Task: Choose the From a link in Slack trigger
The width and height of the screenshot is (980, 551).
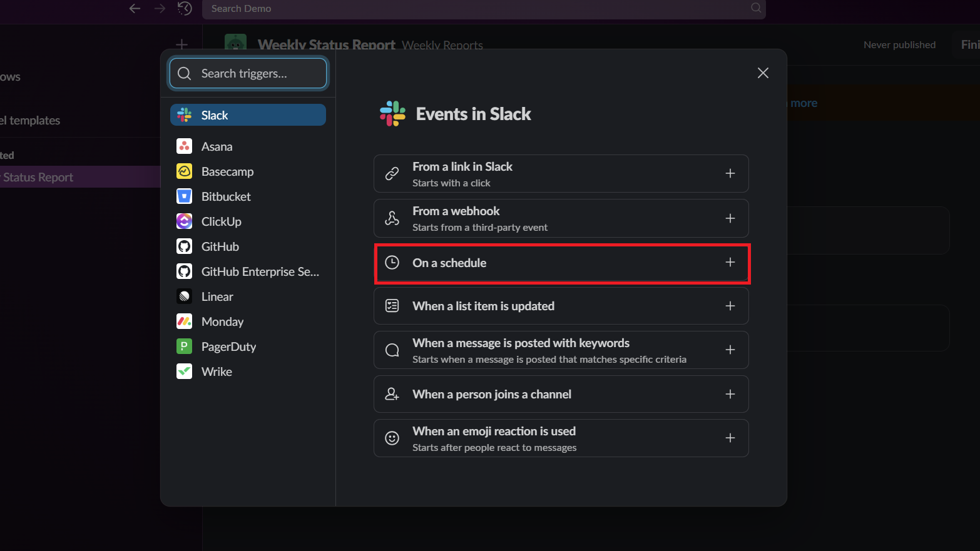Action: pos(561,174)
